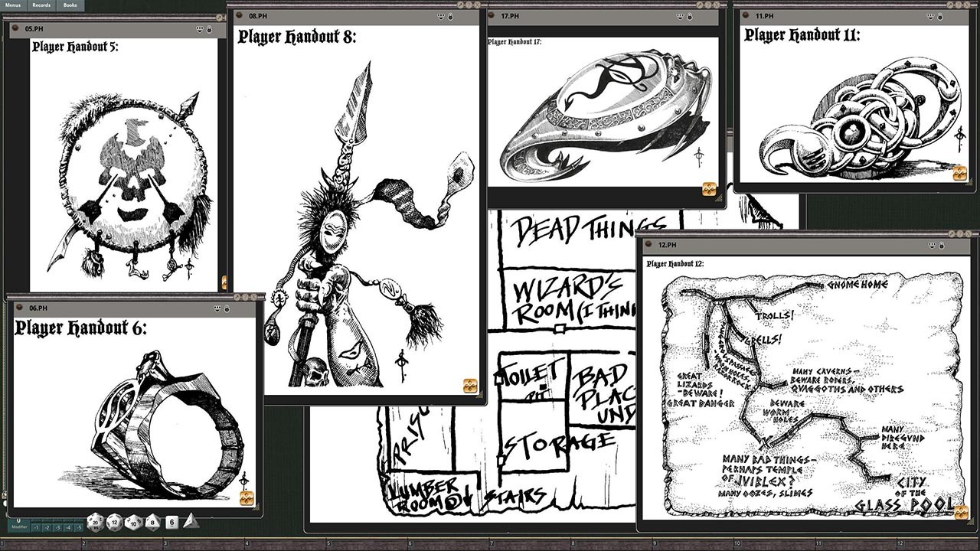This screenshot has height=551, width=980.
Task: Roll the d8 die icon
Action: pyautogui.click(x=152, y=523)
